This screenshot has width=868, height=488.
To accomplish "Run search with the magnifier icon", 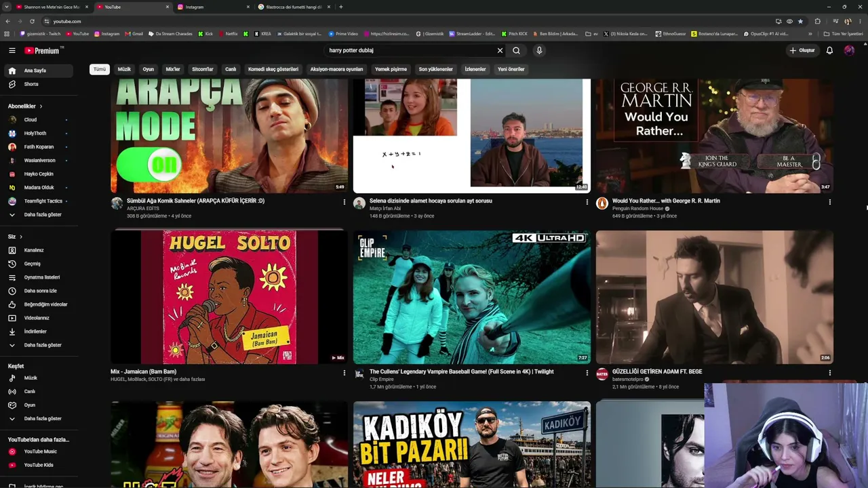I will click(x=516, y=50).
